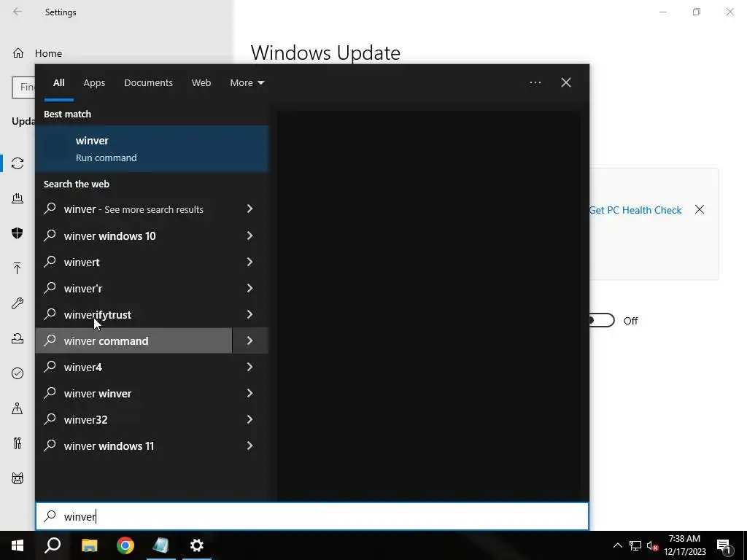Open the taskbar clock and date
This screenshot has width=747, height=560.
click(x=684, y=545)
